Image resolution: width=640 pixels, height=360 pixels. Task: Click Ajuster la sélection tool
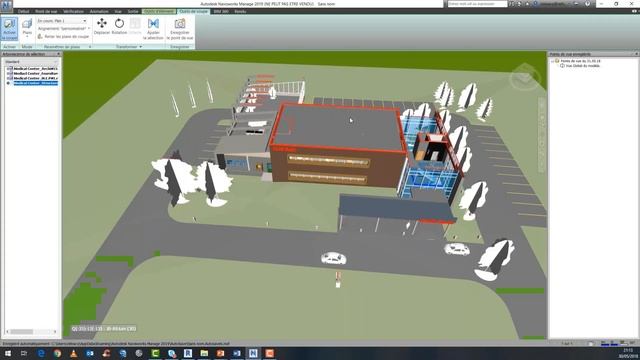click(x=153, y=29)
